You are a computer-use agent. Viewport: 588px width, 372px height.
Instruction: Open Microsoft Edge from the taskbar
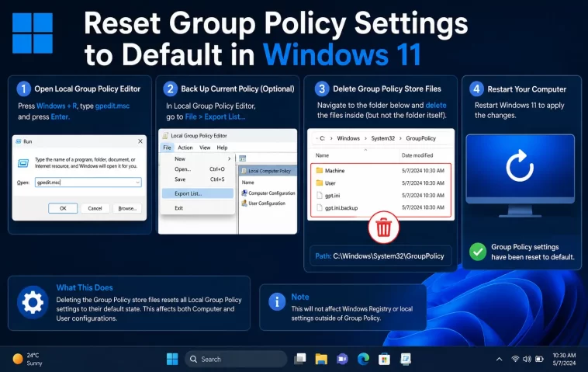point(363,360)
